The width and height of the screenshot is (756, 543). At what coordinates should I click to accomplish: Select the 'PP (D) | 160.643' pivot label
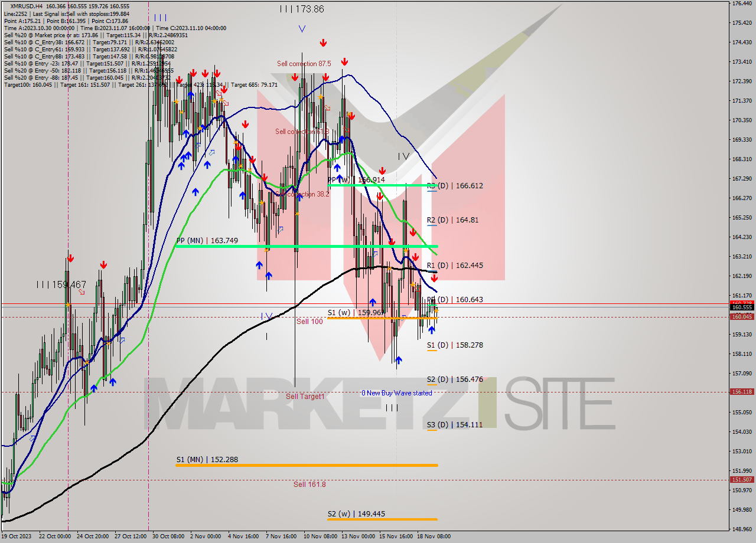455,299
